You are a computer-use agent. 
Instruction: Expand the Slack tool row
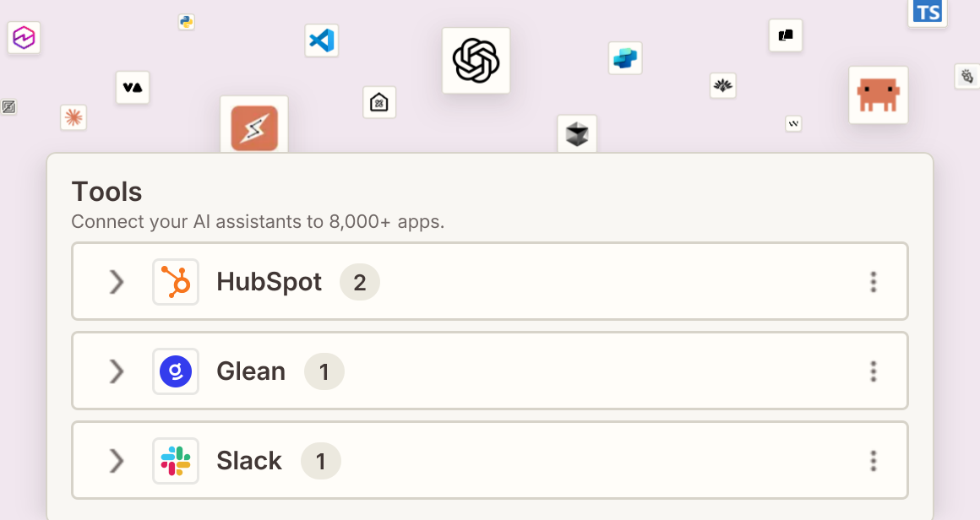[117, 461]
